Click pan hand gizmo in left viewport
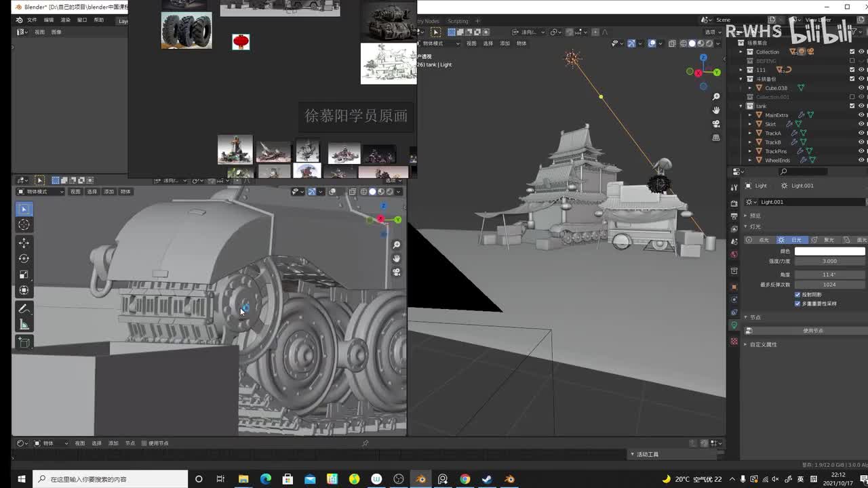This screenshot has width=868, height=488. tap(397, 258)
